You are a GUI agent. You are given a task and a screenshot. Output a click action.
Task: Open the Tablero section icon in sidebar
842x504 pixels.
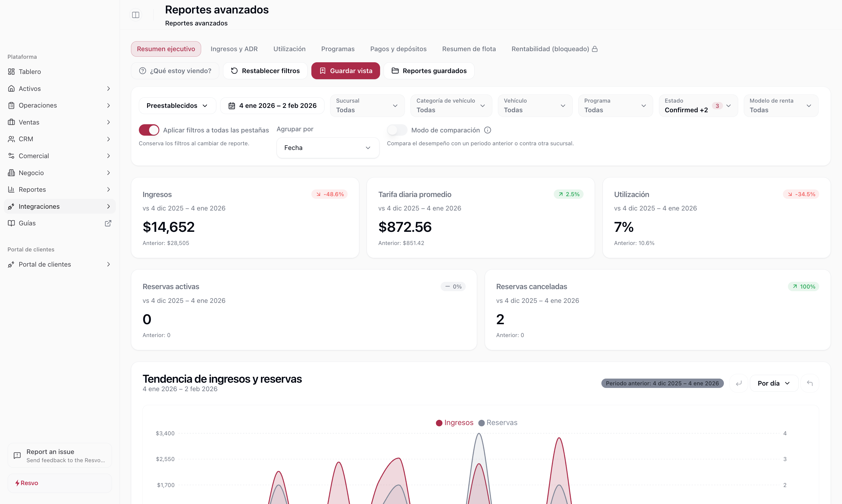[11, 72]
